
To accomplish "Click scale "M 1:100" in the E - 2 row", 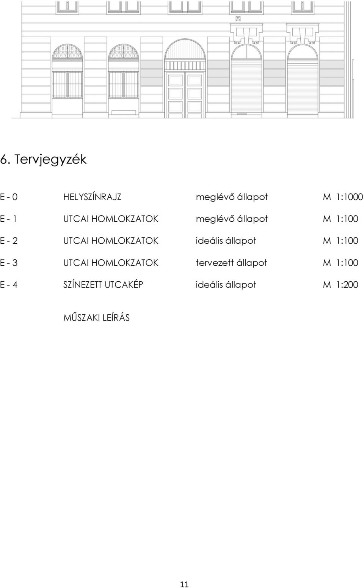I will coord(340,241).
